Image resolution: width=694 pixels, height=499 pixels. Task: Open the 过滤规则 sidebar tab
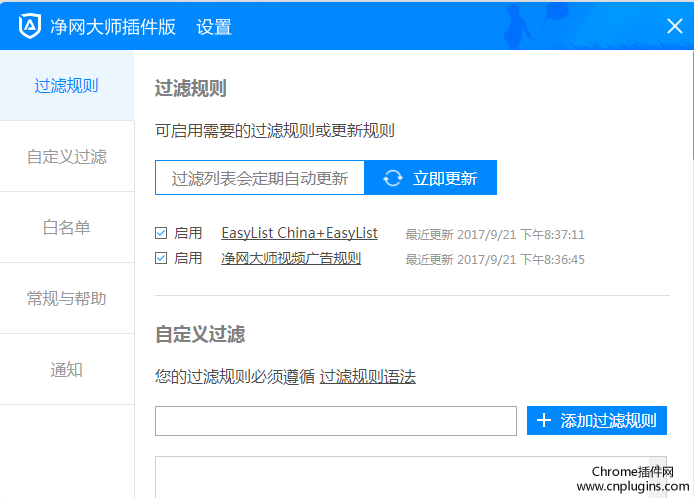click(67, 85)
